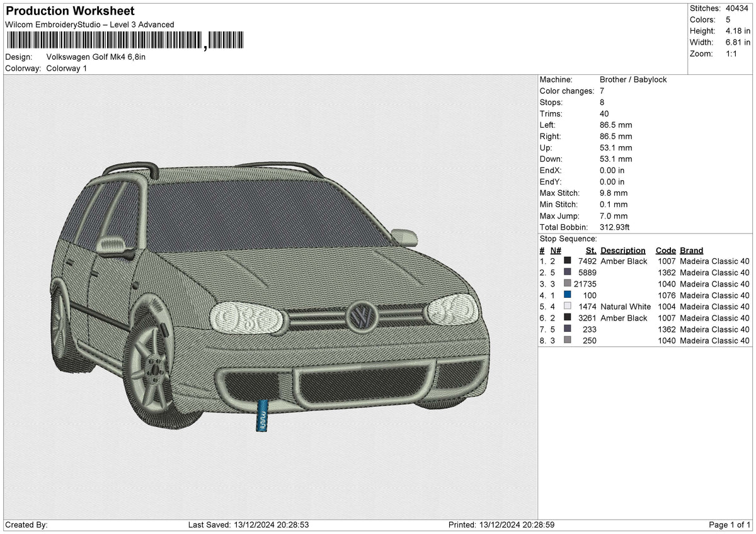Select the Height value '4.18 in'
The width and height of the screenshot is (756, 534).
(738, 31)
